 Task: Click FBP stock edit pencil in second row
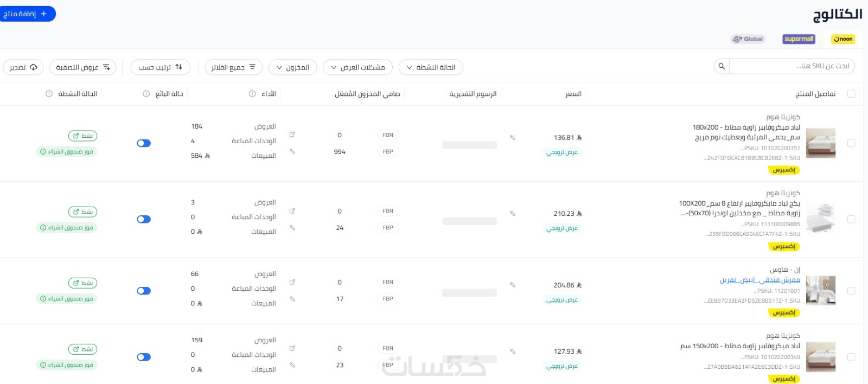[x=292, y=228]
